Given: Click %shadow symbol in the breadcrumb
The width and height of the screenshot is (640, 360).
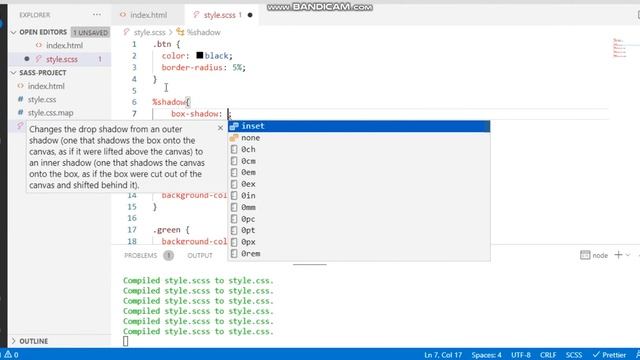Looking at the screenshot, I should [203, 32].
